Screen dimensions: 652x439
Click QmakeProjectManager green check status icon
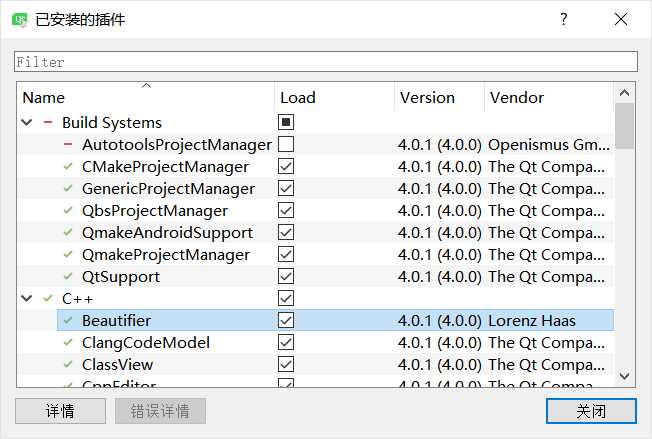[x=68, y=254]
